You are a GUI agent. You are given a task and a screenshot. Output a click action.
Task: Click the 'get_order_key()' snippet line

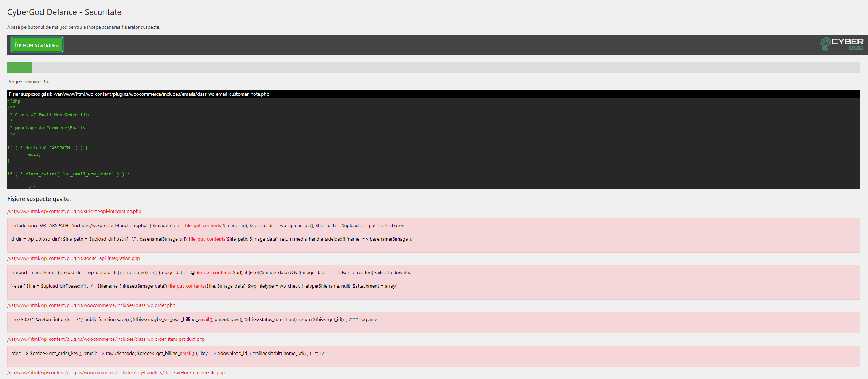click(x=169, y=354)
